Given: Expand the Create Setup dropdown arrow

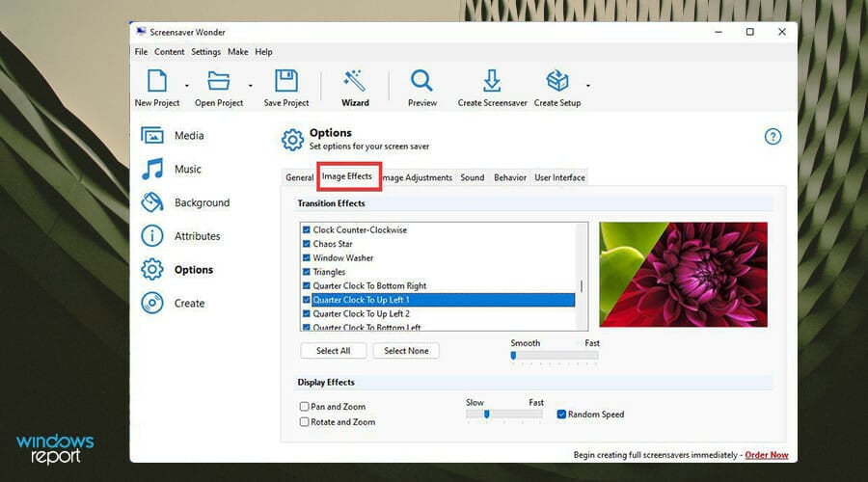Looking at the screenshot, I should pyautogui.click(x=588, y=85).
